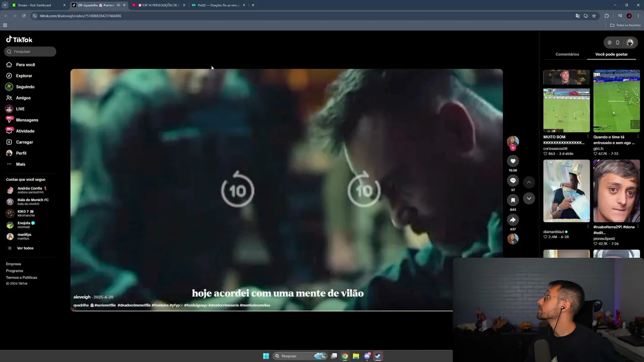Viewport: 644px width, 362px height.
Task: Open the Para você feed
Action: click(x=21, y=65)
